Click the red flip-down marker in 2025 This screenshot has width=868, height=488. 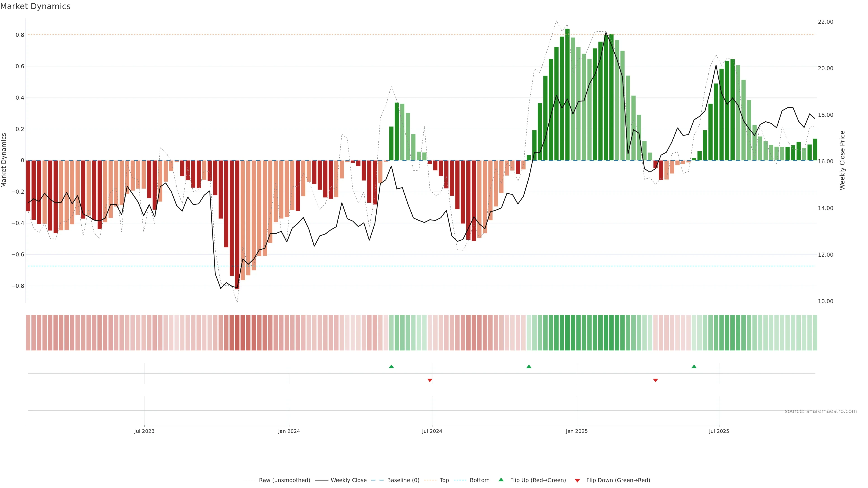point(655,380)
